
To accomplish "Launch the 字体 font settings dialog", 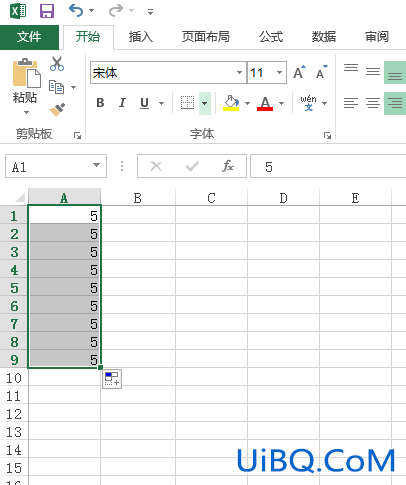I will pos(327,135).
